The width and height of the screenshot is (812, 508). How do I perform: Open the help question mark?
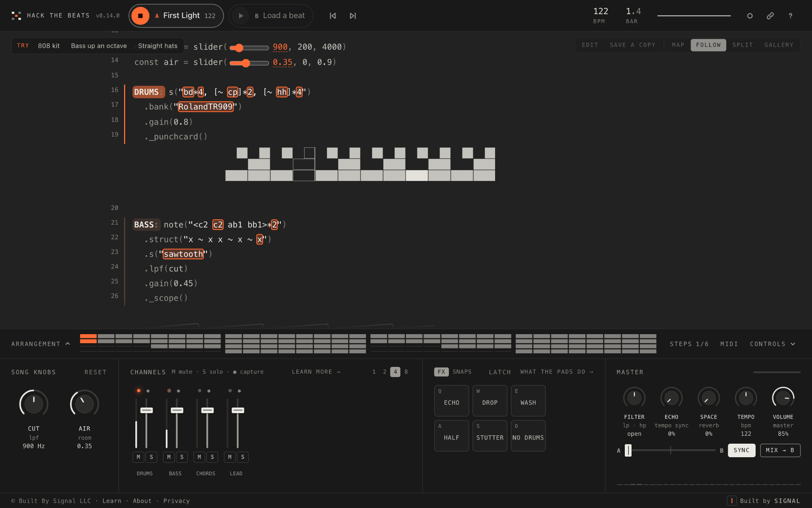(x=791, y=16)
